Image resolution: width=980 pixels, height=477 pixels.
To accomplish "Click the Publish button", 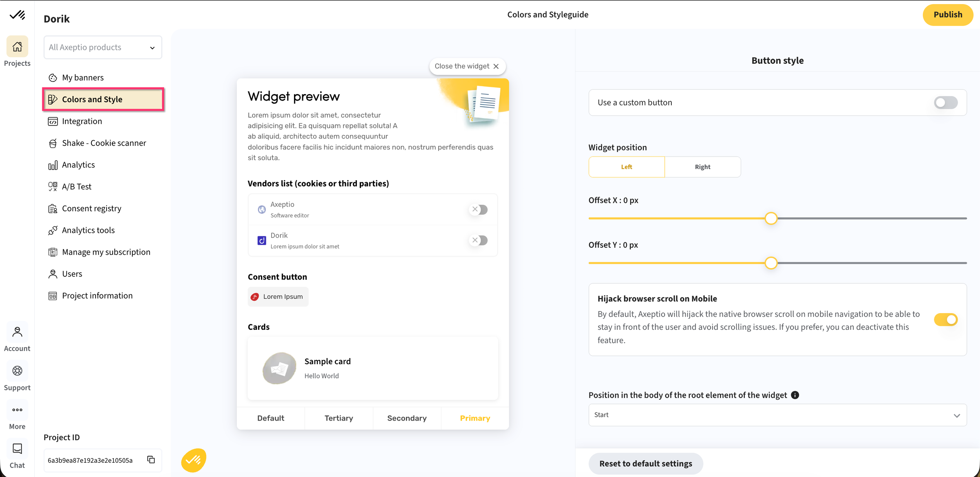I will [x=948, y=15].
